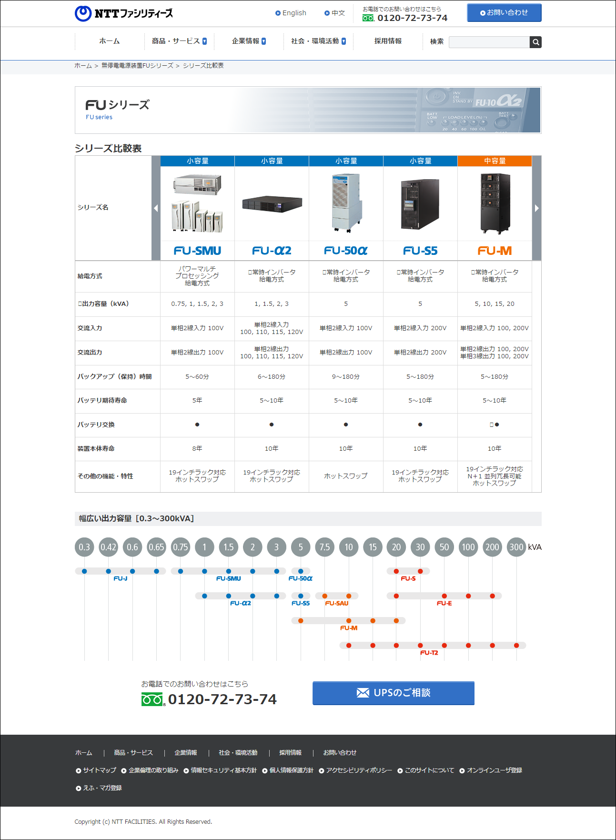Click the UPSのご相談 button
Screen dimensions: 616x840
pyautogui.click(x=394, y=693)
